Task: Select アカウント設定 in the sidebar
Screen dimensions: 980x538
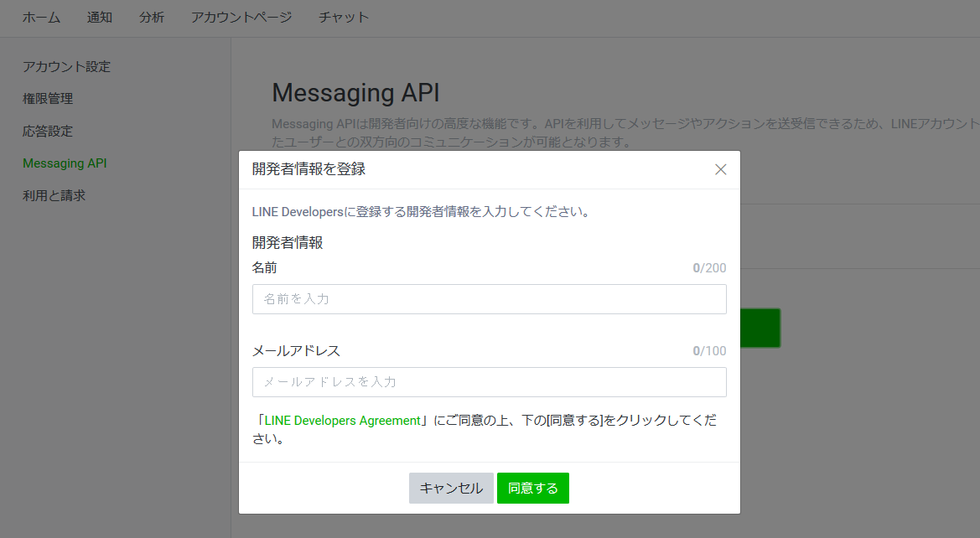Action: point(66,67)
